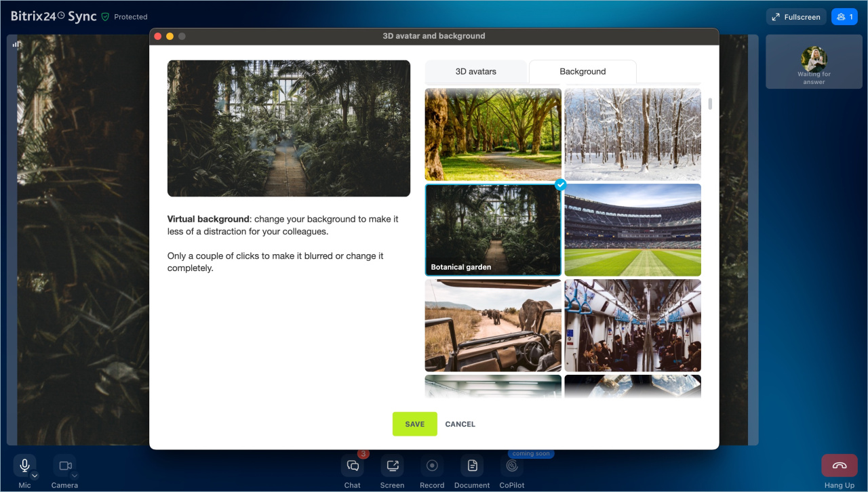Open the Chat icon with notifications
This screenshot has height=492, width=868.
pyautogui.click(x=353, y=466)
